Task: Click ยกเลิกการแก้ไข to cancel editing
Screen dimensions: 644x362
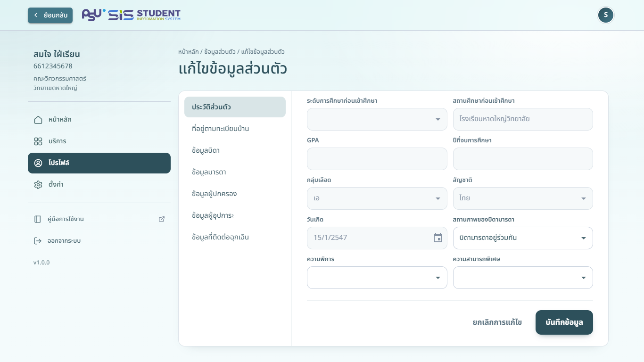Action: (x=497, y=322)
